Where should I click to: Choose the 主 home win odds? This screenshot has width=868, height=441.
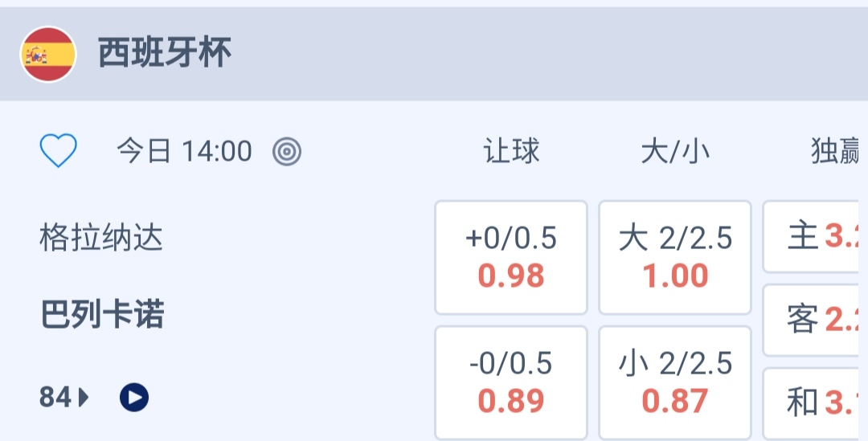coord(816,237)
